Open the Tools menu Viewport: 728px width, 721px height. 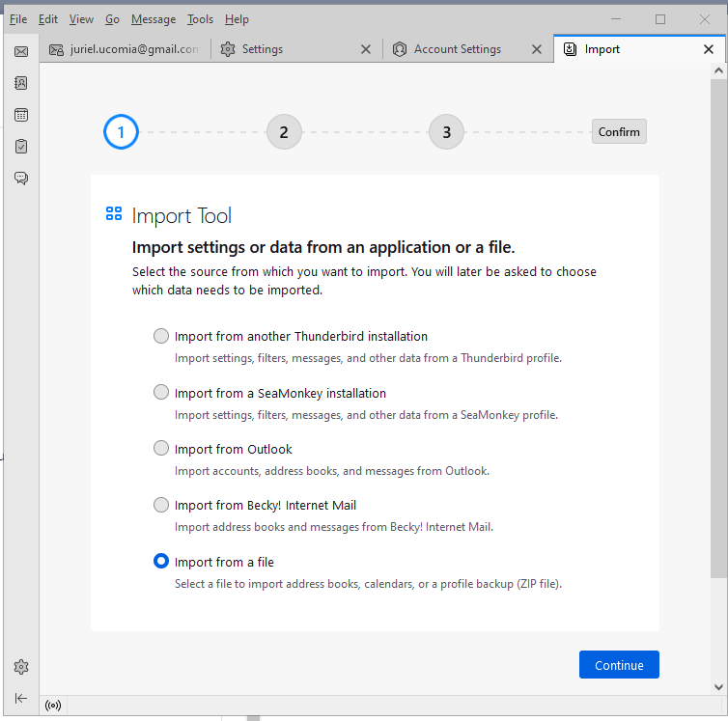pos(200,19)
